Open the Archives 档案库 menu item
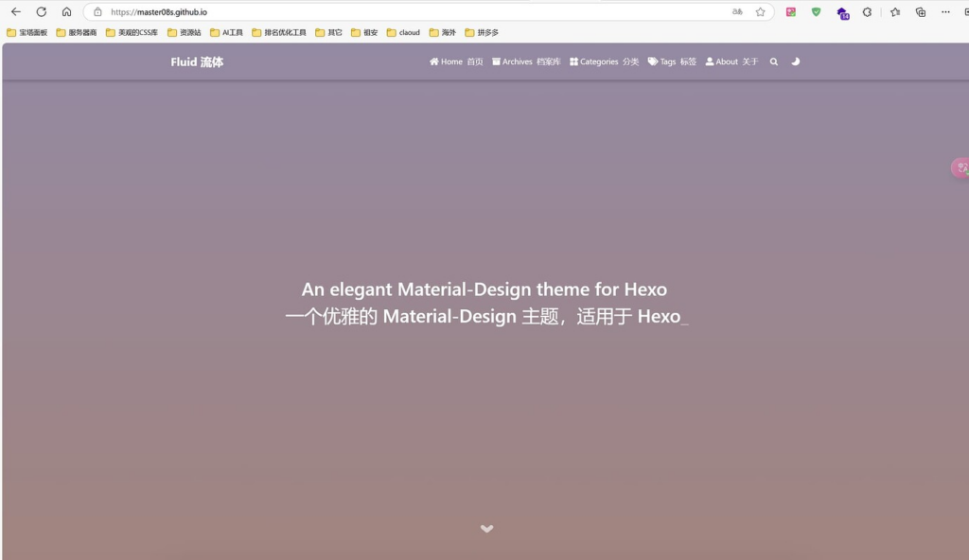The height and width of the screenshot is (560, 969). (x=526, y=61)
